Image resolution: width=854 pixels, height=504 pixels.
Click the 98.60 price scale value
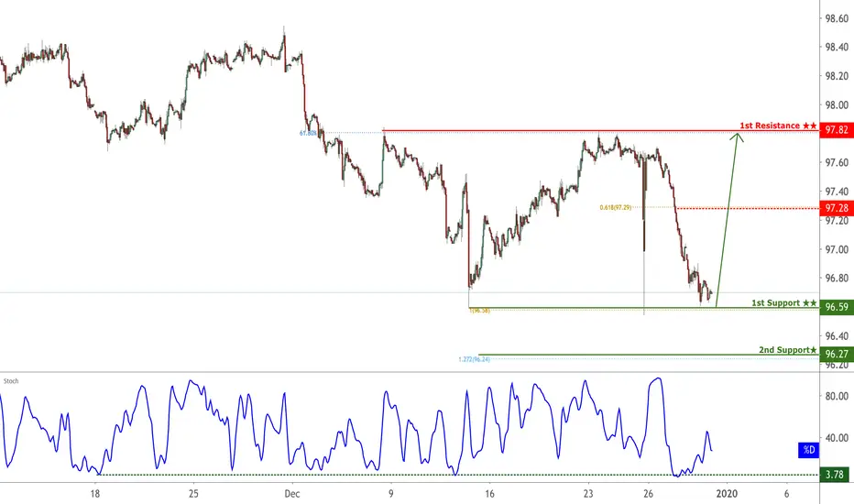point(837,18)
